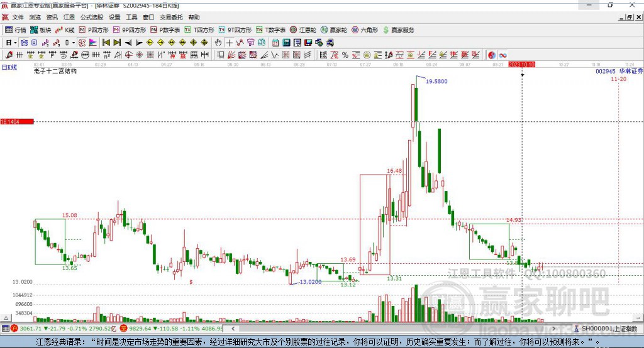Open the calculator icon in toolbar

pos(286,43)
